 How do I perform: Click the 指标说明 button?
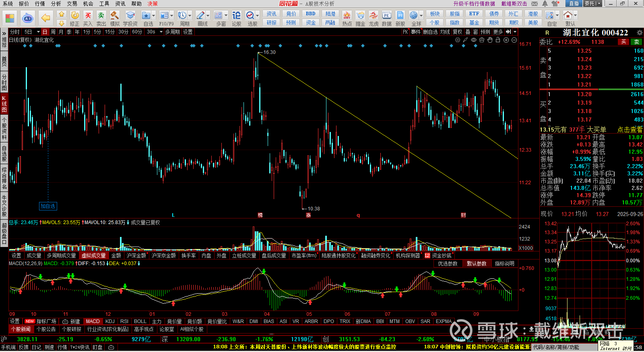(505, 263)
